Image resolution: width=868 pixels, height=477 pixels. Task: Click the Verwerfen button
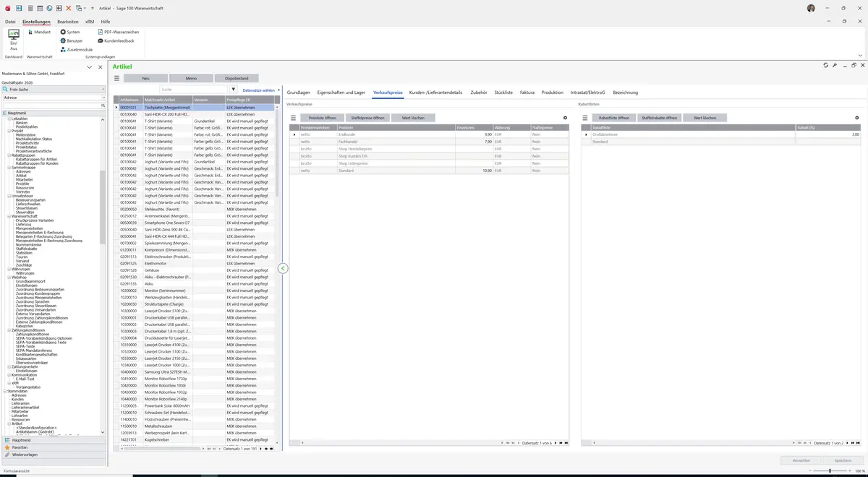point(801,460)
